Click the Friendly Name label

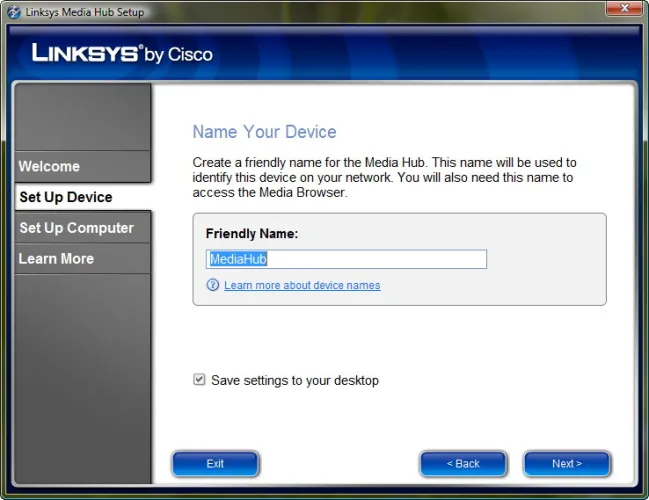tap(252, 233)
